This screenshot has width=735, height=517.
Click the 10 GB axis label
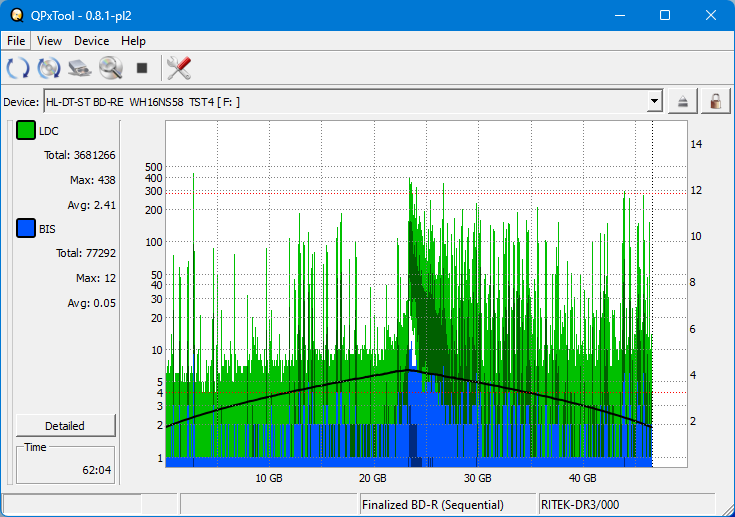pos(269,478)
